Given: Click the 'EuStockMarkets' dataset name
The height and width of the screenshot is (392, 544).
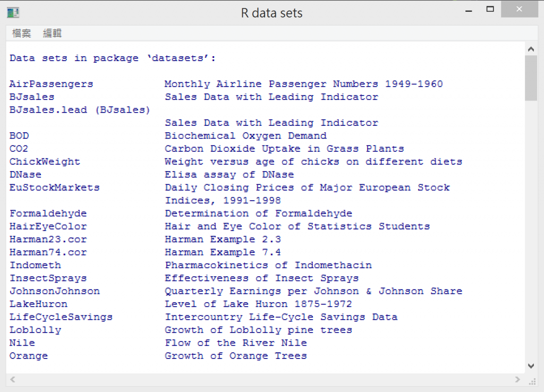Looking at the screenshot, I should (x=55, y=188).
